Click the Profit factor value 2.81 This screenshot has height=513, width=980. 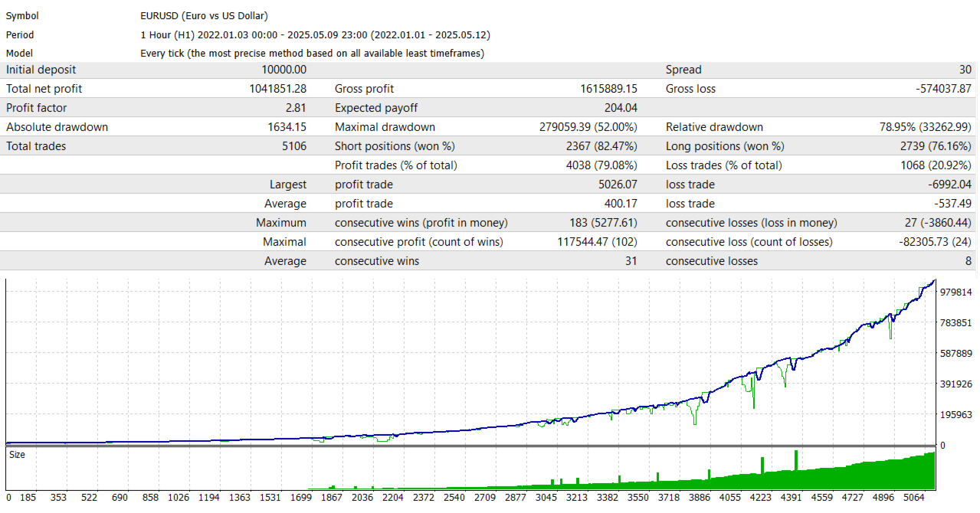tap(296, 108)
